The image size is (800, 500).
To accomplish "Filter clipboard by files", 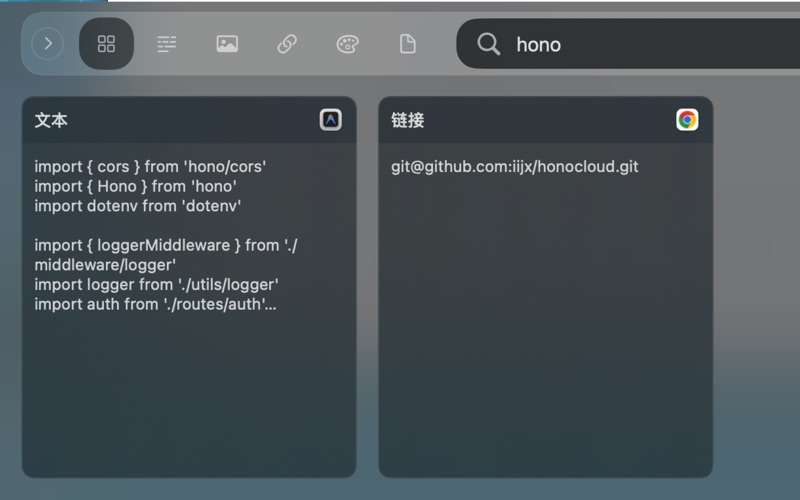I will (408, 44).
